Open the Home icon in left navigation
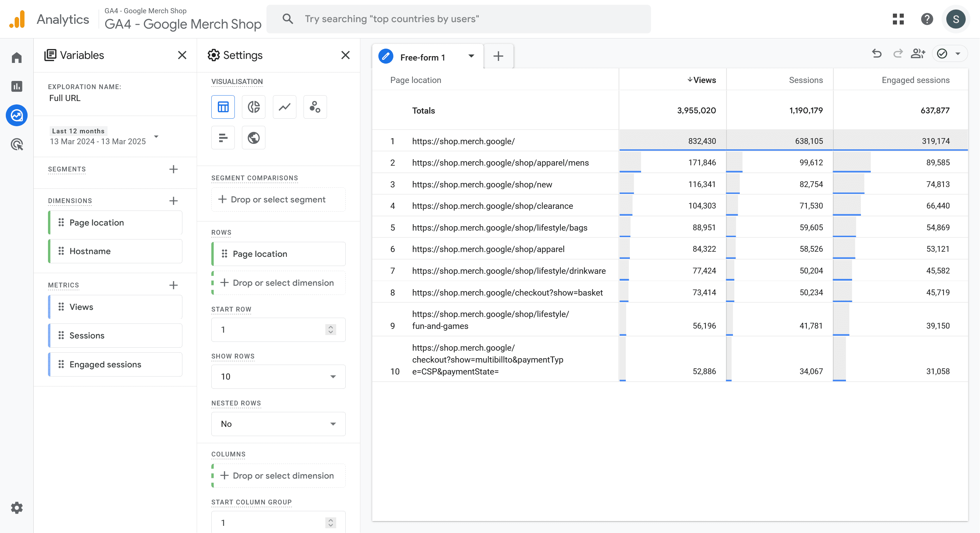The height and width of the screenshot is (533, 980). pyautogui.click(x=17, y=58)
